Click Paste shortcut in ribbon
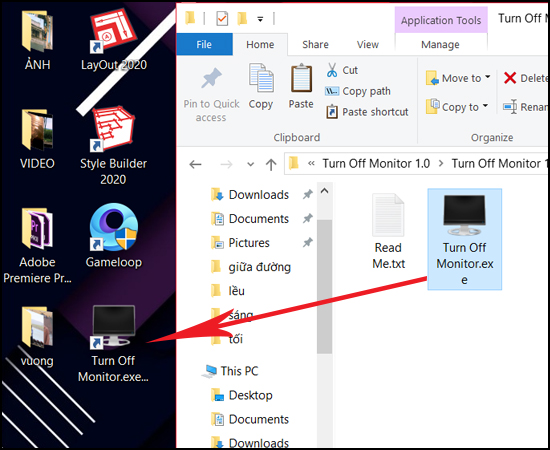This screenshot has height=450, width=550. [367, 112]
